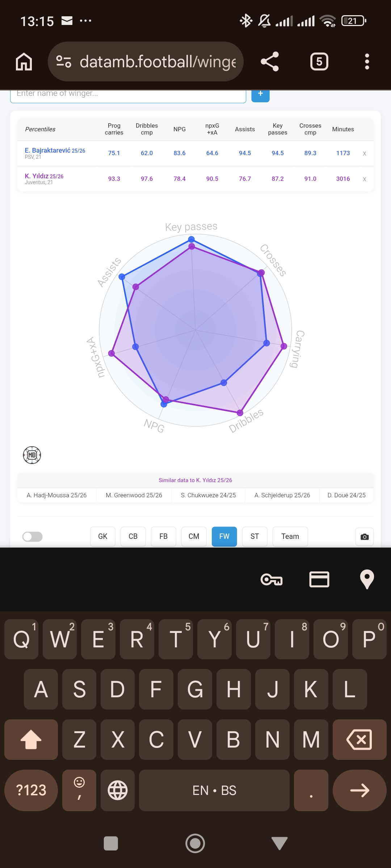Screen dimensions: 391x868
Task: Open keyboard language globe switcher
Action: click(118, 790)
